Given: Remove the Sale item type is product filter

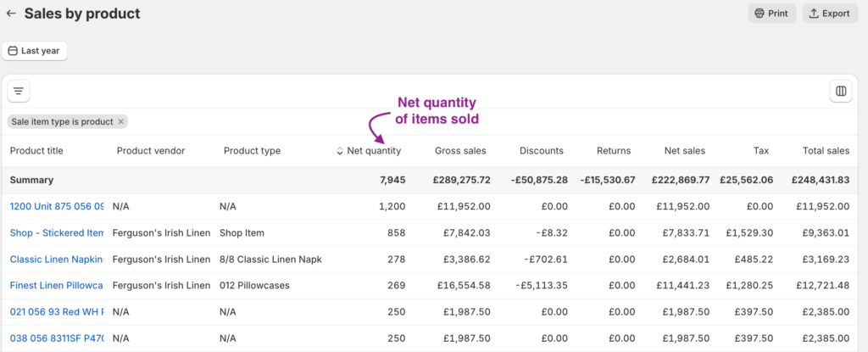Looking at the screenshot, I should (x=120, y=121).
